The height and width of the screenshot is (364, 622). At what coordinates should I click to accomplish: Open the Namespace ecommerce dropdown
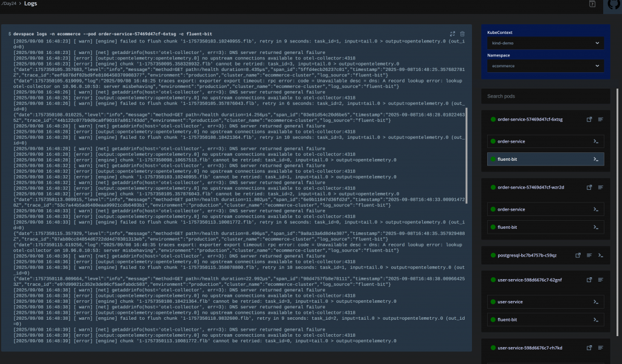pyautogui.click(x=545, y=66)
